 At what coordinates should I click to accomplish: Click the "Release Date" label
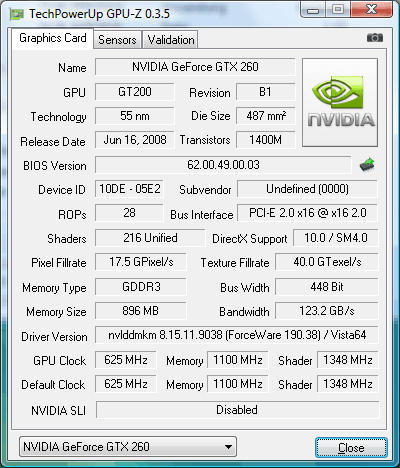click(53, 142)
